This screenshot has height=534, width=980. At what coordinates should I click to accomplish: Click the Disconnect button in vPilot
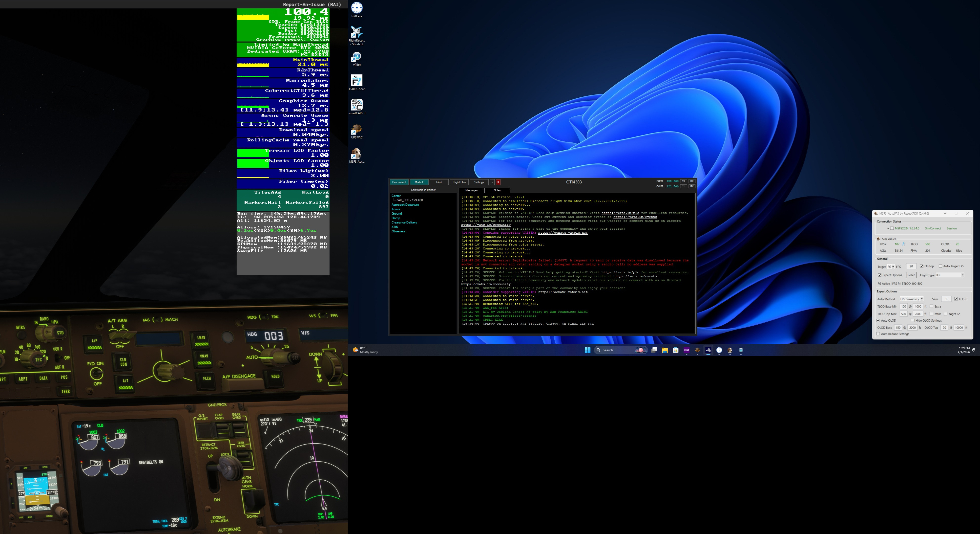pos(399,182)
